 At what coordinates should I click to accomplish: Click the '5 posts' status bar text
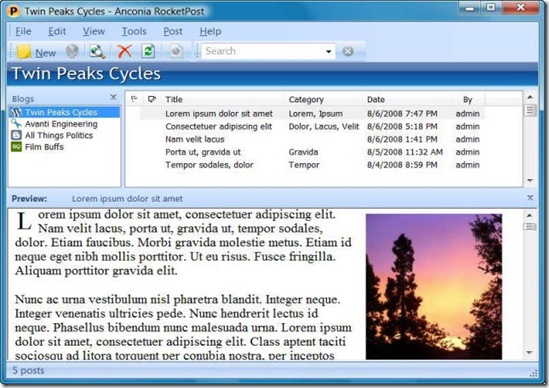pyautogui.click(x=28, y=370)
